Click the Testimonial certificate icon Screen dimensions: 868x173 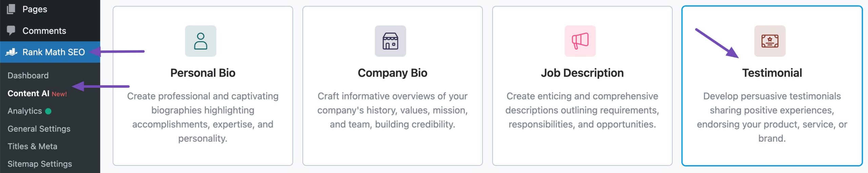click(769, 41)
